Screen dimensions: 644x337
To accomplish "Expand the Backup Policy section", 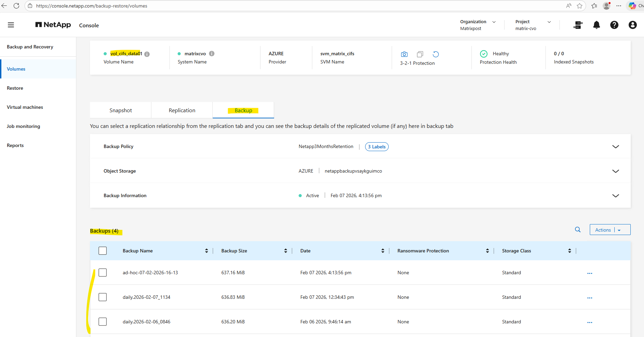I will 615,147.
